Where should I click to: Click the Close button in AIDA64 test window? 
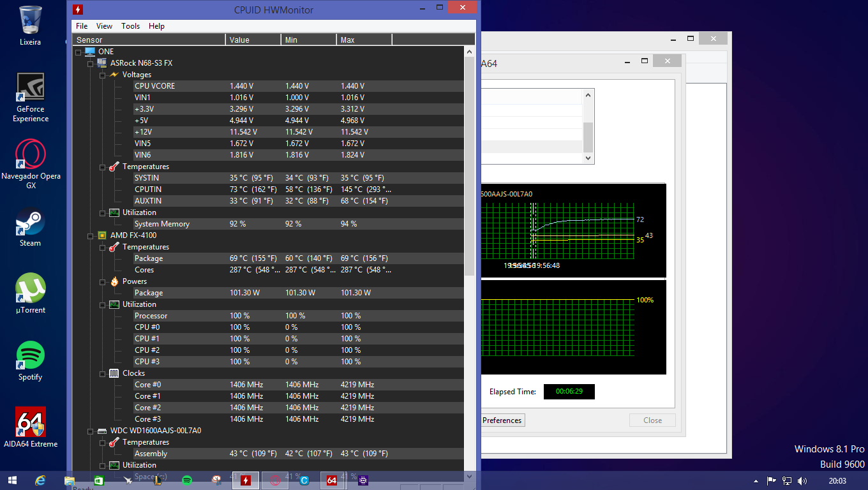click(652, 420)
